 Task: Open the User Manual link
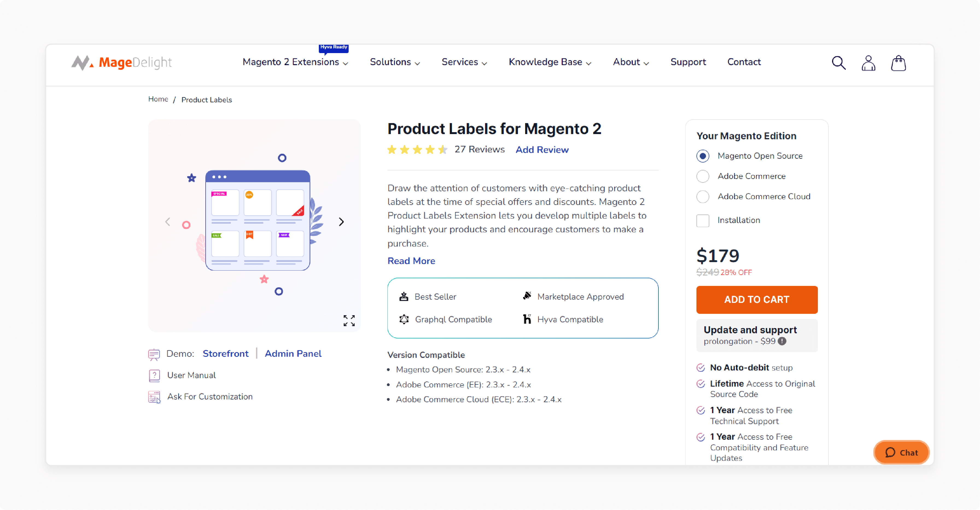(x=191, y=375)
